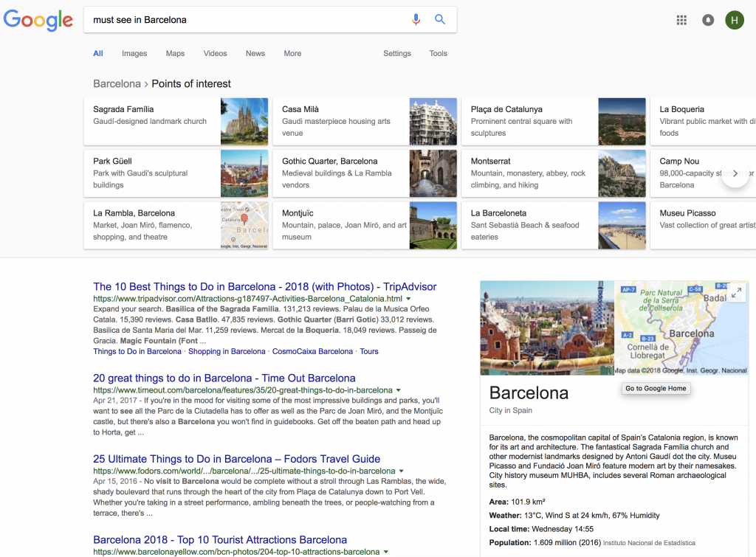This screenshot has width=756, height=557.
Task: Open the Tools search options
Action: pyautogui.click(x=438, y=53)
